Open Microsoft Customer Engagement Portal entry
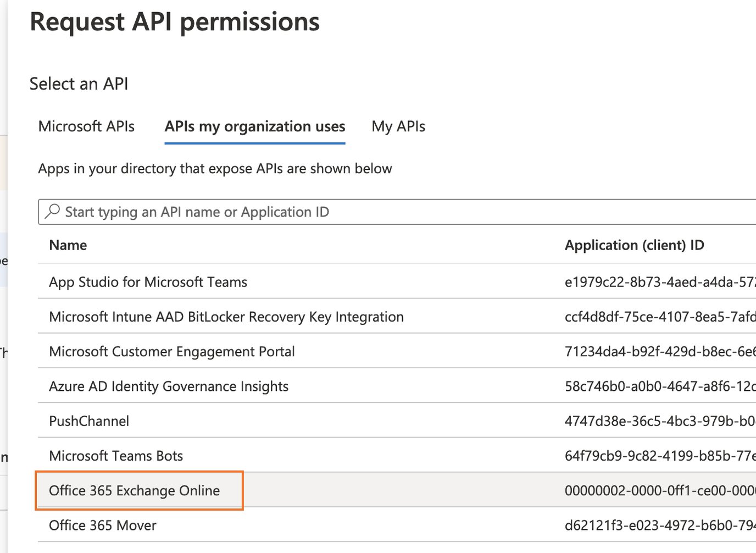Image resolution: width=756 pixels, height=553 pixels. click(x=171, y=351)
